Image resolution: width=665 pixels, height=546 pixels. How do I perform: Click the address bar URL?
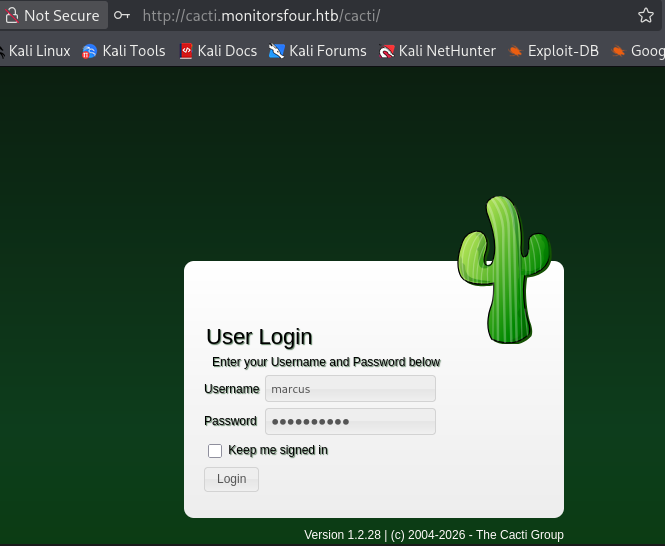coord(261,16)
